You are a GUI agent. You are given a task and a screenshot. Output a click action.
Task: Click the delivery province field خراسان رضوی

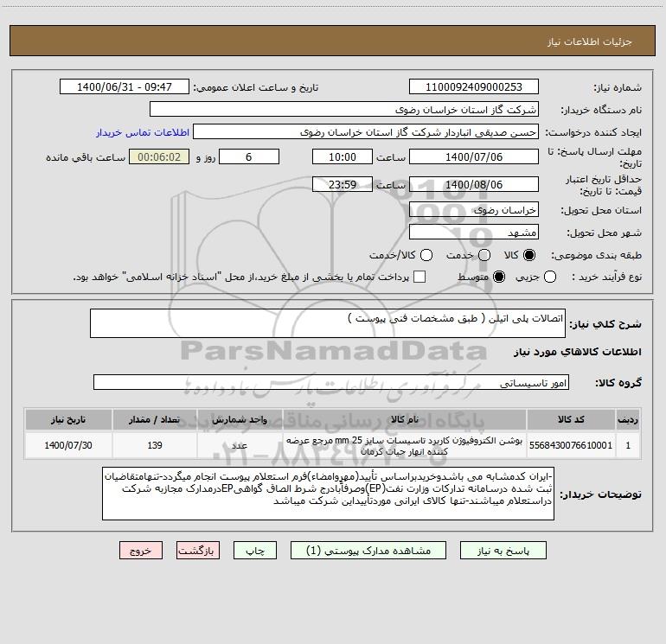pos(474,210)
